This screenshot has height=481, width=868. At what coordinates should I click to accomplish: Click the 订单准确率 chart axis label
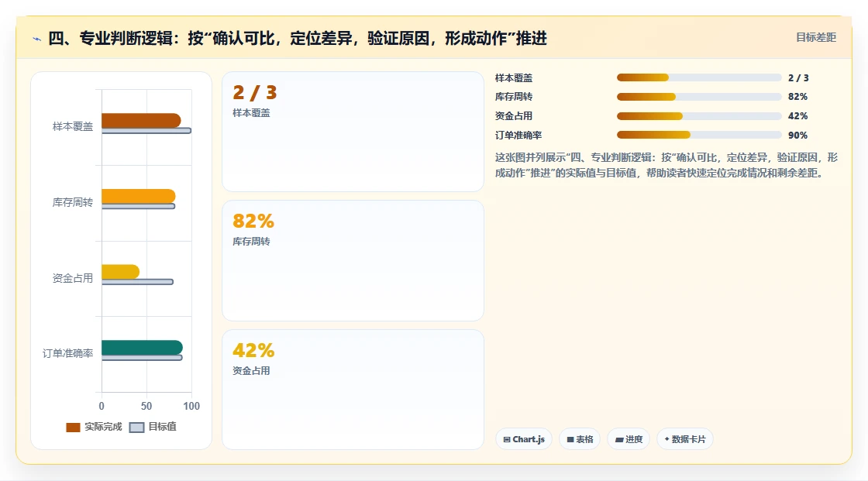(x=67, y=353)
